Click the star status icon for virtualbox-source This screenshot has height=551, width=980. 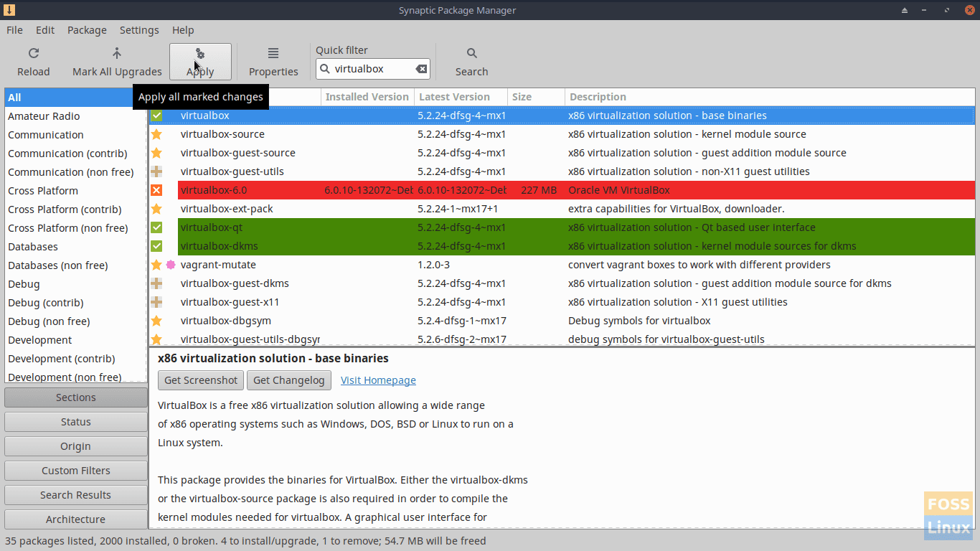(156, 134)
